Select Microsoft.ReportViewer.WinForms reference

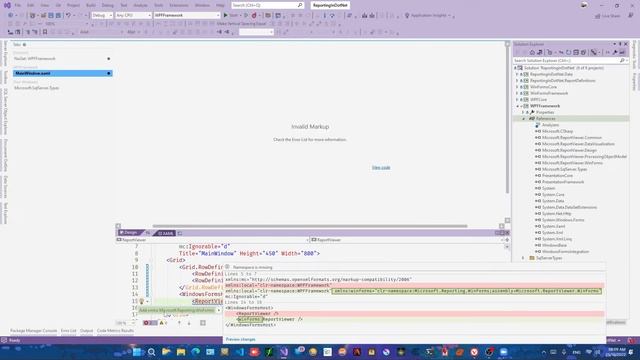[x=572, y=163]
